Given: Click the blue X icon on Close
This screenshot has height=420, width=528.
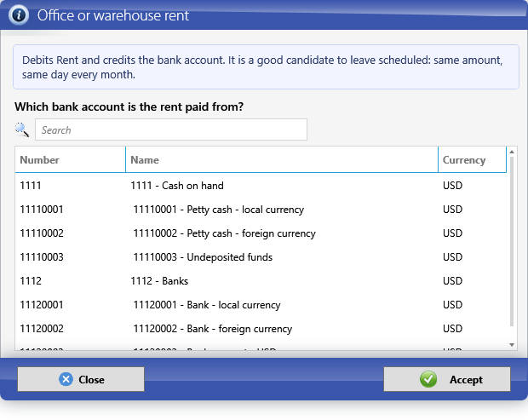Looking at the screenshot, I should click(x=66, y=379).
